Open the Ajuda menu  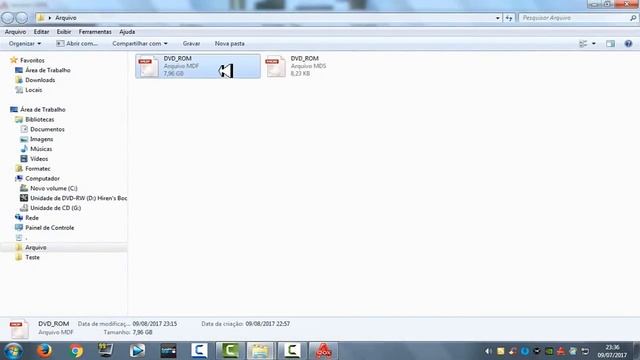127,32
